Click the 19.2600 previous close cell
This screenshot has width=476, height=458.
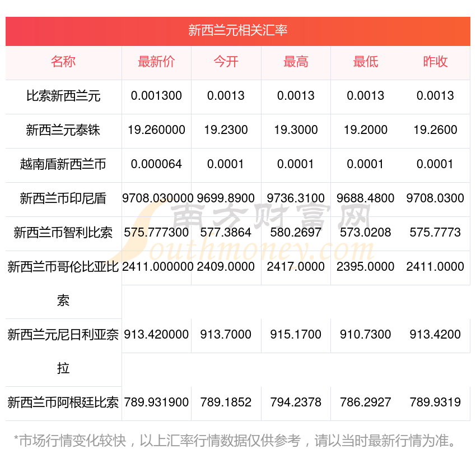tap(435, 129)
